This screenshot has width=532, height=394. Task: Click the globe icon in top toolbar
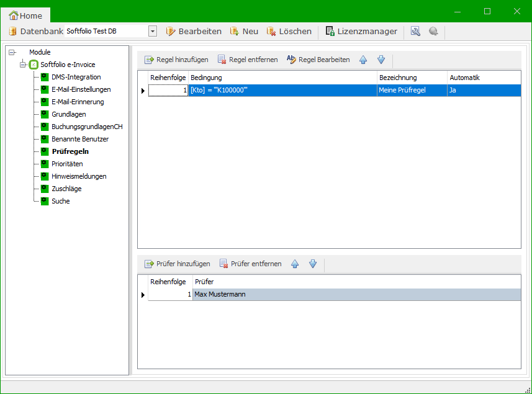point(433,31)
